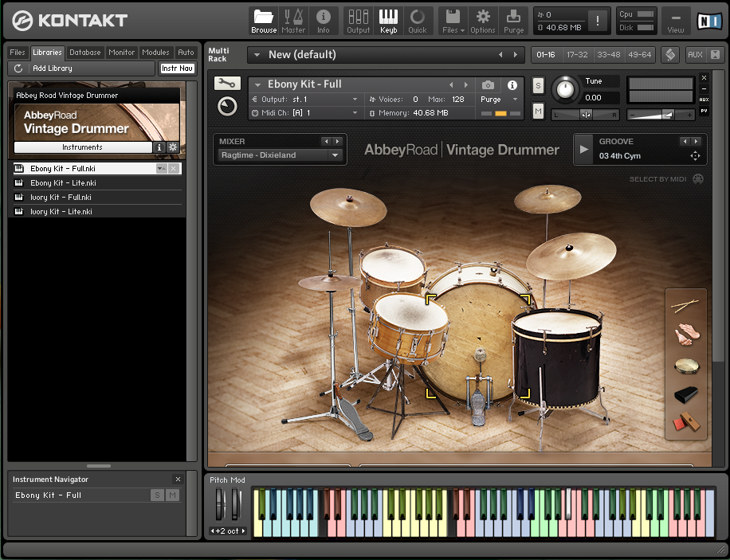The image size is (730, 560).
Task: Click the Add Library button
Action: (x=81, y=69)
